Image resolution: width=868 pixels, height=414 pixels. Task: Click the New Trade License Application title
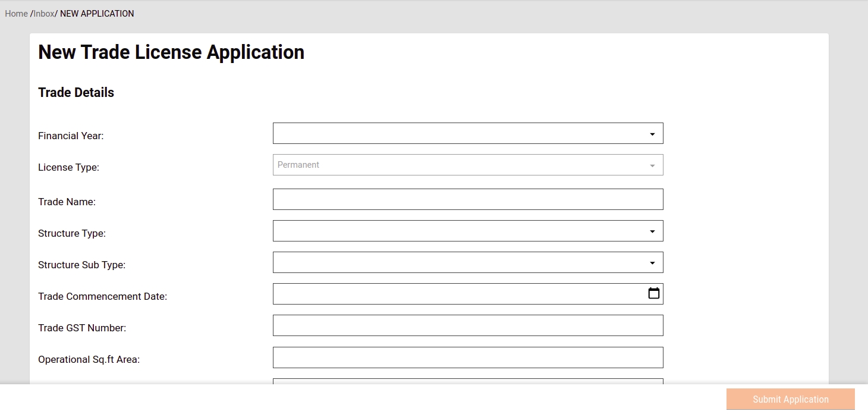click(x=171, y=52)
